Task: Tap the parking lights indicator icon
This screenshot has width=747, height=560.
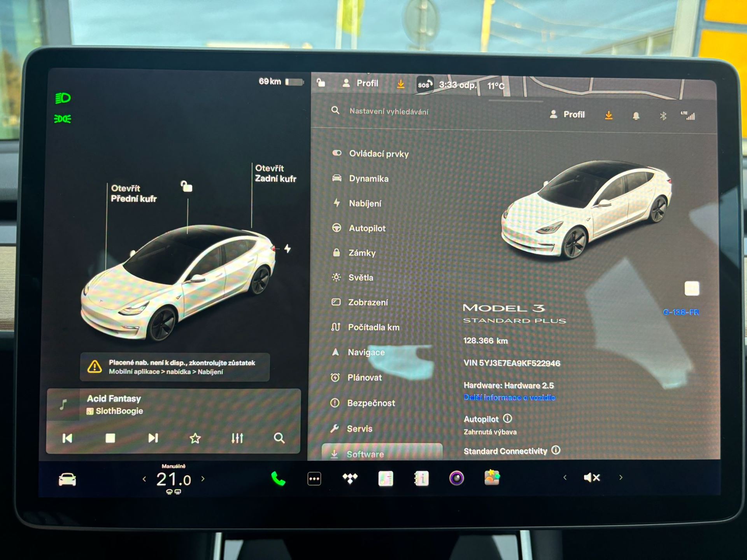Action: [x=62, y=119]
